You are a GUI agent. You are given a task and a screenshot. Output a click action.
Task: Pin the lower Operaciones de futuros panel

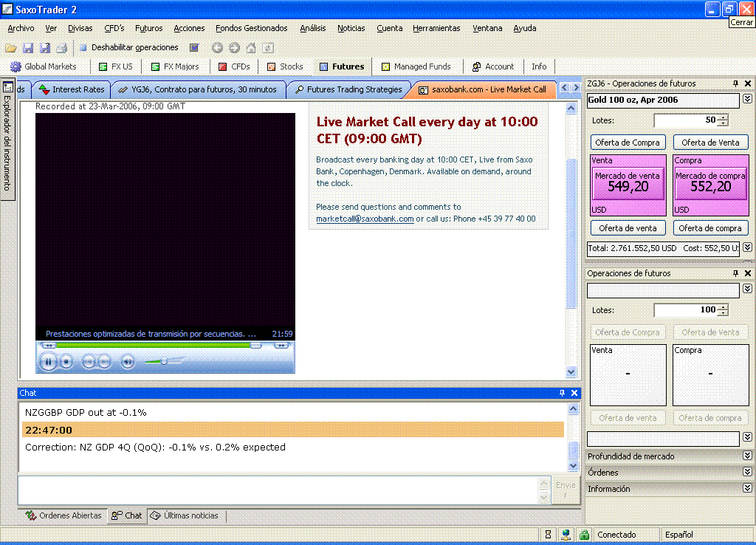pos(735,273)
